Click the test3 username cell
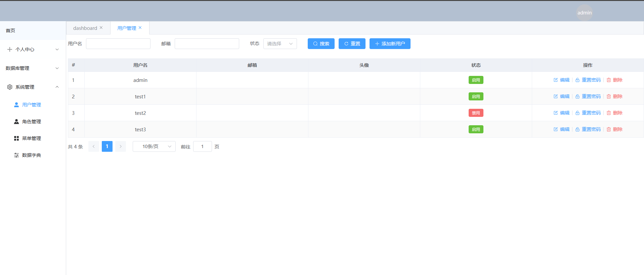 (140, 129)
